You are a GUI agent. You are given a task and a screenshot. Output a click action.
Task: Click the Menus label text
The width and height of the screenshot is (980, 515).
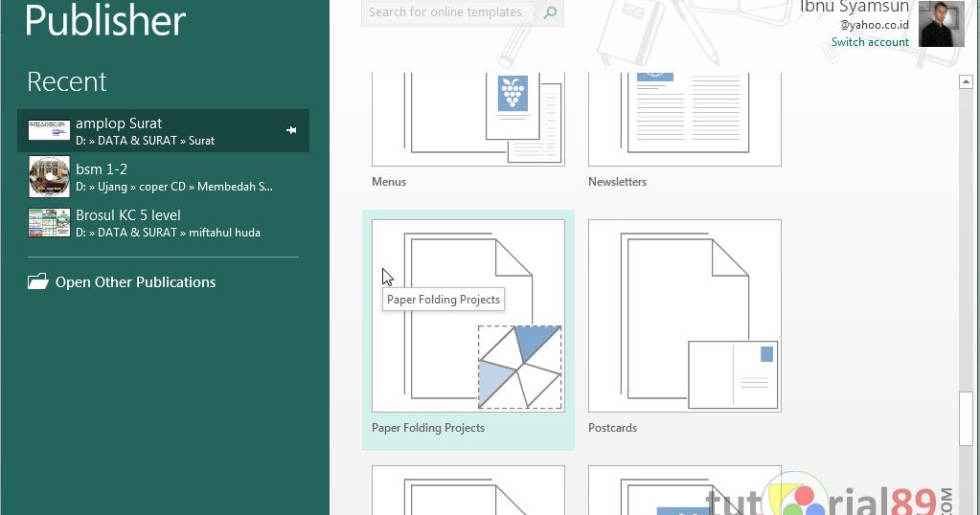pyautogui.click(x=389, y=182)
